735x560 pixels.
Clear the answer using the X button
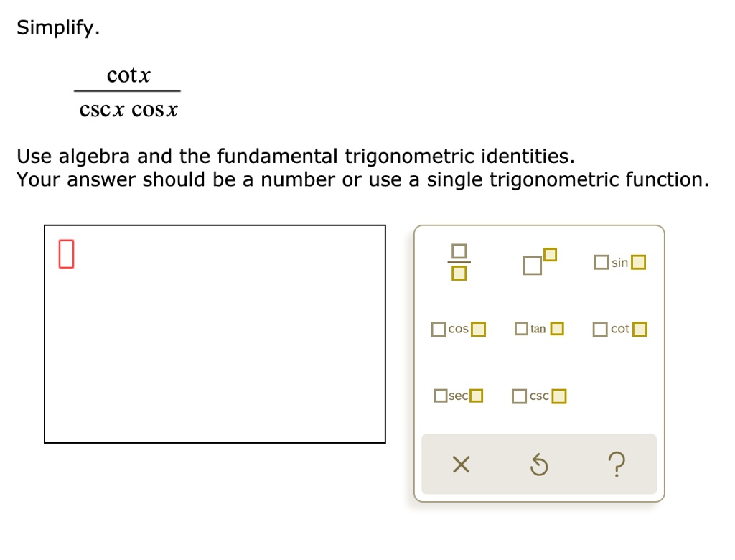pyautogui.click(x=460, y=465)
